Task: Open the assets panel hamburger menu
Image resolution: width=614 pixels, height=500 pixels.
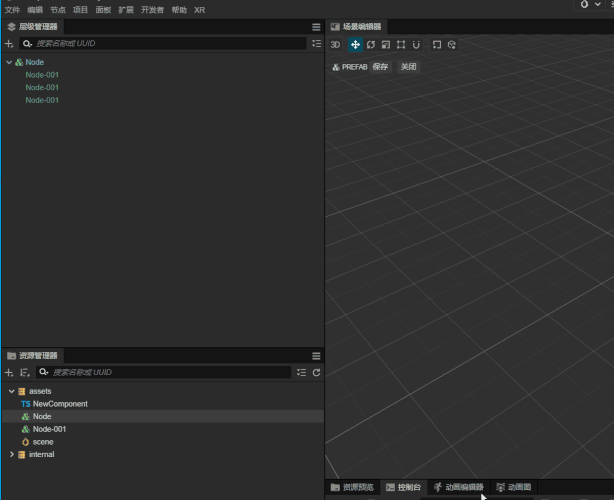Action: point(316,356)
